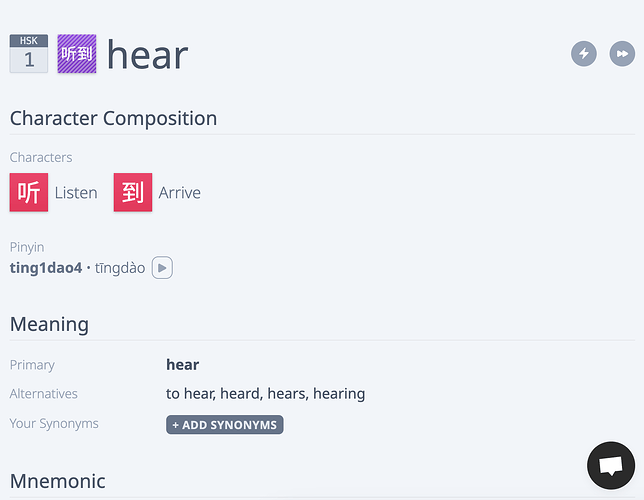This screenshot has height=500, width=644.
Task: Click the HSK 1 level badge
Action: click(x=29, y=54)
